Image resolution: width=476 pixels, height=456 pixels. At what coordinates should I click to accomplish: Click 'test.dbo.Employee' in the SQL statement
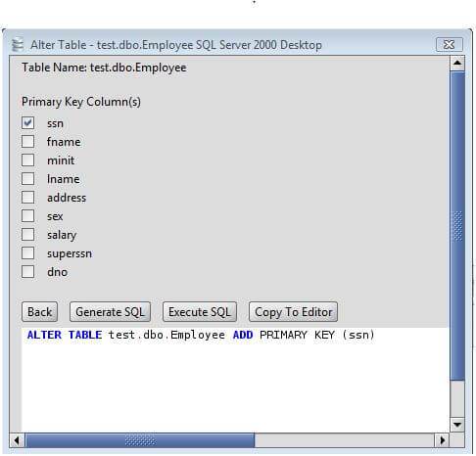167,335
